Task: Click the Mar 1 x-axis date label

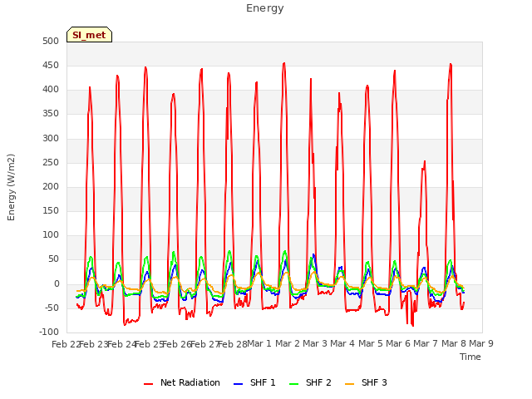Action: [x=259, y=343]
